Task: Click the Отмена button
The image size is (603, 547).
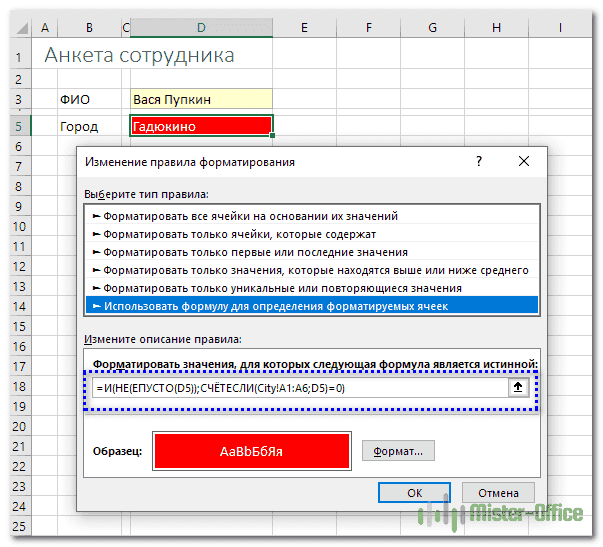Action: pos(498,493)
